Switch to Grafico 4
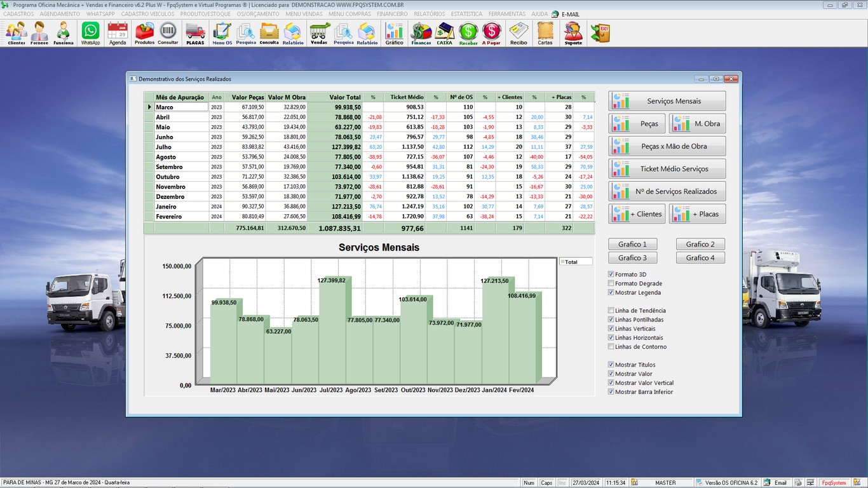Screen dimensions: 868x488 point(700,258)
